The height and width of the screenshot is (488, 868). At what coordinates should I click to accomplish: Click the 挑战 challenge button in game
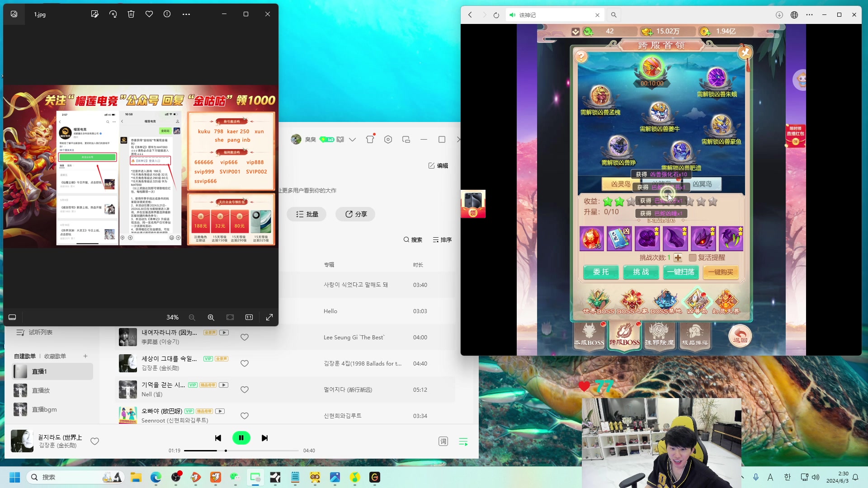[641, 272]
